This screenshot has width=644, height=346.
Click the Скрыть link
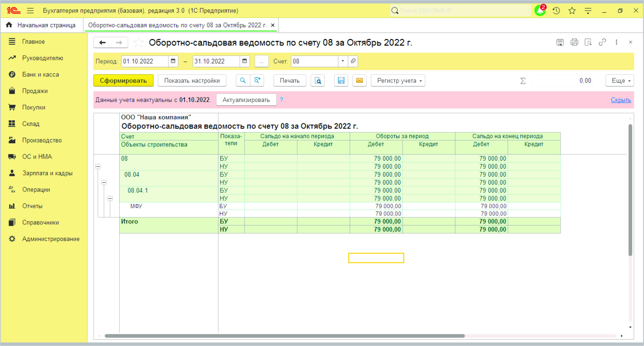tap(621, 100)
